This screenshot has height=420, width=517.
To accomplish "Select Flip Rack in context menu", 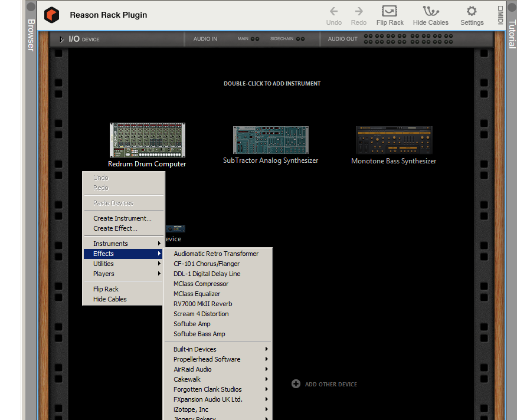I will pyautogui.click(x=124, y=289).
